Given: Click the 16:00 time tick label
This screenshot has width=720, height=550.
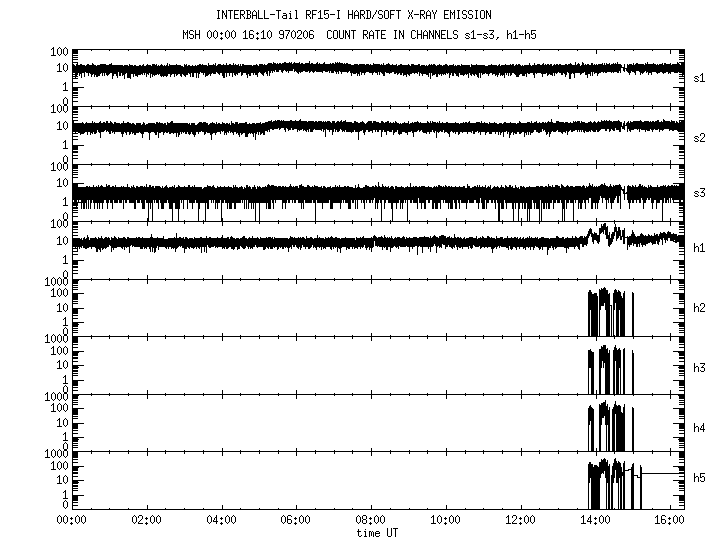Looking at the screenshot, I should (x=670, y=520).
